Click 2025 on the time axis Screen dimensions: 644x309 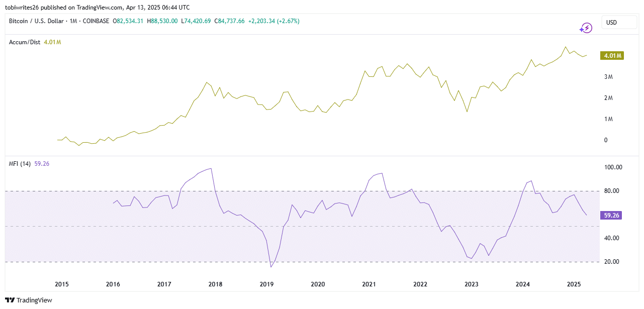[574, 284]
